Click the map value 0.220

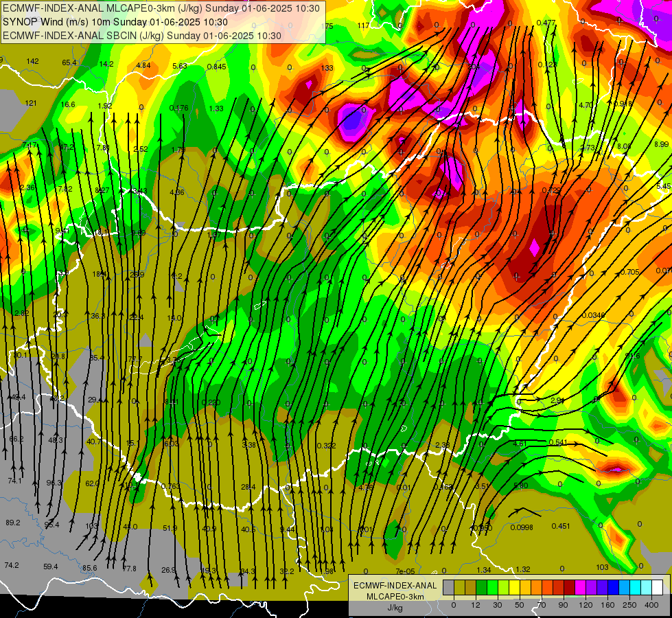click(x=211, y=402)
